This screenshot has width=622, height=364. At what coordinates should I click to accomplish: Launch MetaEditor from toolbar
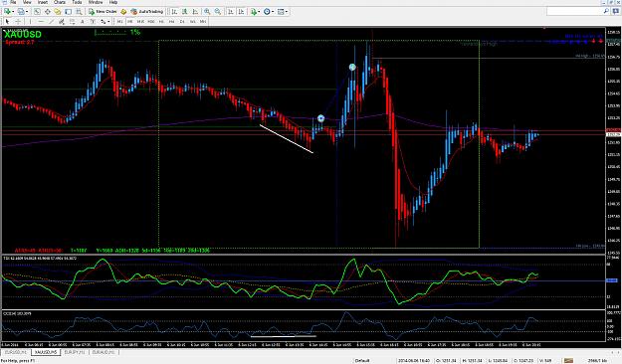pos(123,12)
